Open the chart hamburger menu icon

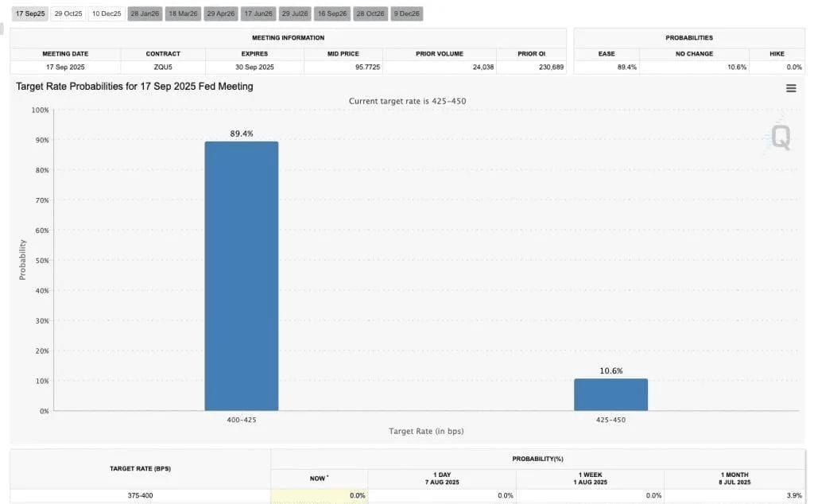791,88
